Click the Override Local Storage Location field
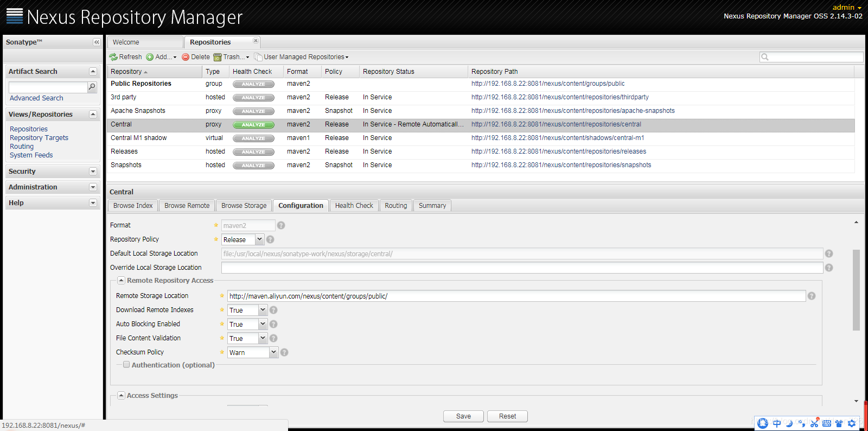 pyautogui.click(x=522, y=268)
